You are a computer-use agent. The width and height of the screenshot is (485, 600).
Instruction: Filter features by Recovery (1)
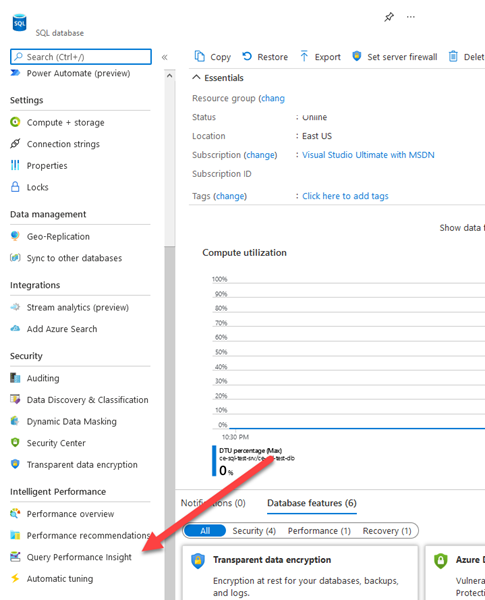coord(387,531)
